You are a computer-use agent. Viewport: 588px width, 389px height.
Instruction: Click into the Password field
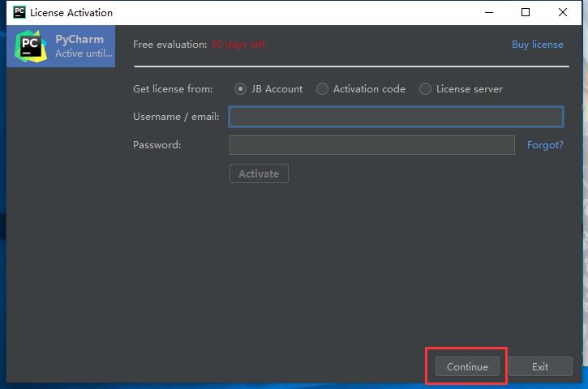tap(372, 145)
